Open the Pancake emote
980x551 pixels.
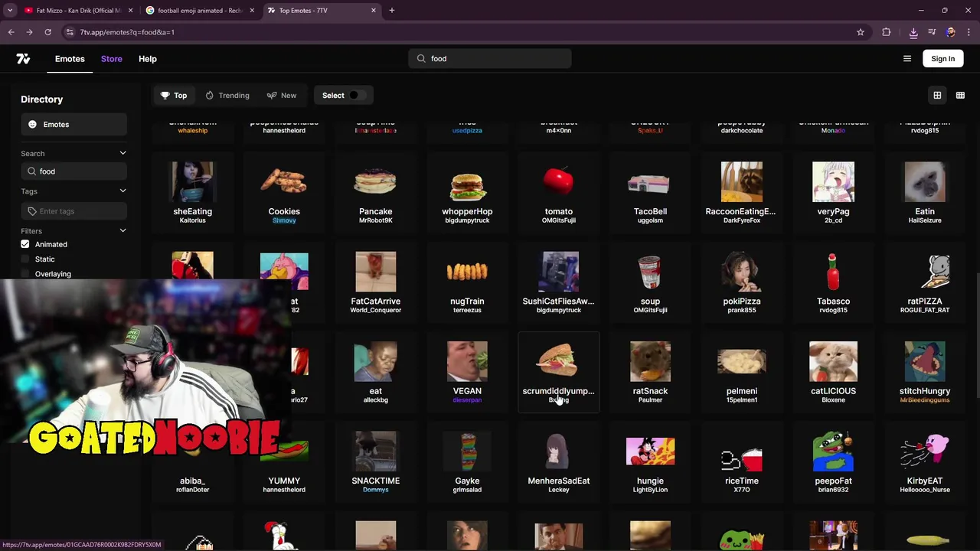tap(376, 193)
